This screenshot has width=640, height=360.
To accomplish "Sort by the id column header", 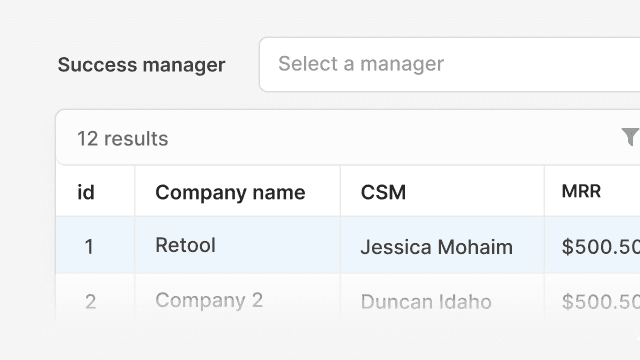I will [95, 191].
